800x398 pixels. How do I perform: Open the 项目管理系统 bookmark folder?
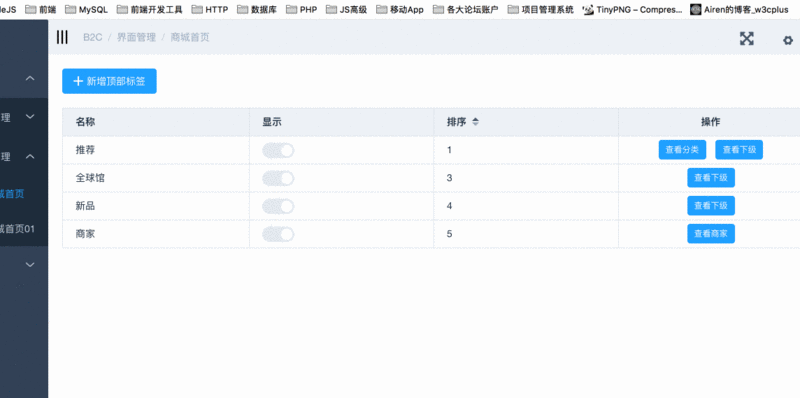(x=540, y=9)
